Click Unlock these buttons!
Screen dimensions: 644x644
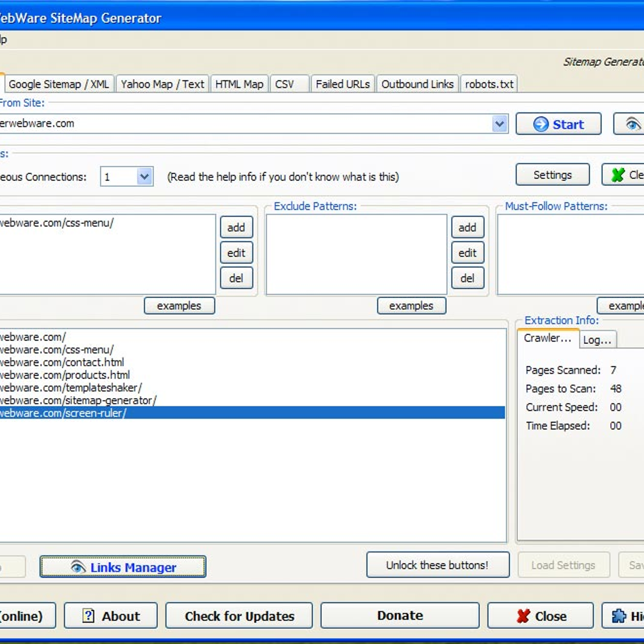coord(438,565)
